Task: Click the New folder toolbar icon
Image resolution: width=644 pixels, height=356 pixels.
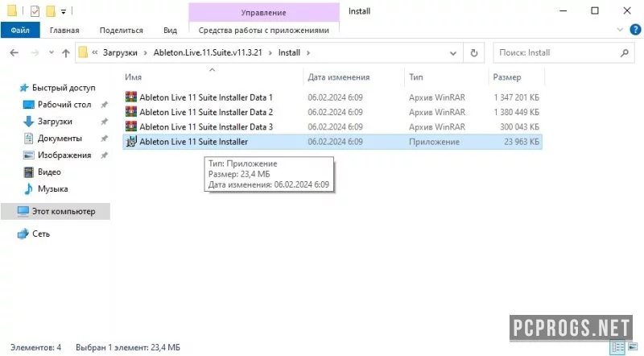Action: tap(51, 11)
